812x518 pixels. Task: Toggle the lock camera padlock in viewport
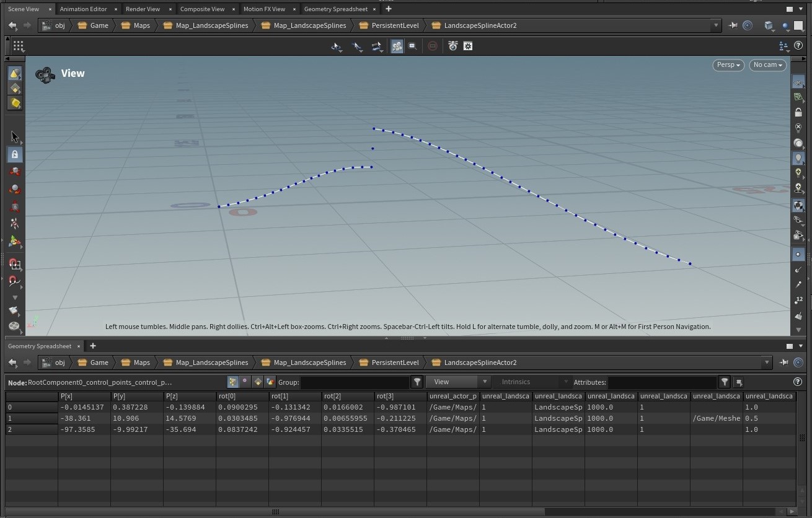[798, 113]
